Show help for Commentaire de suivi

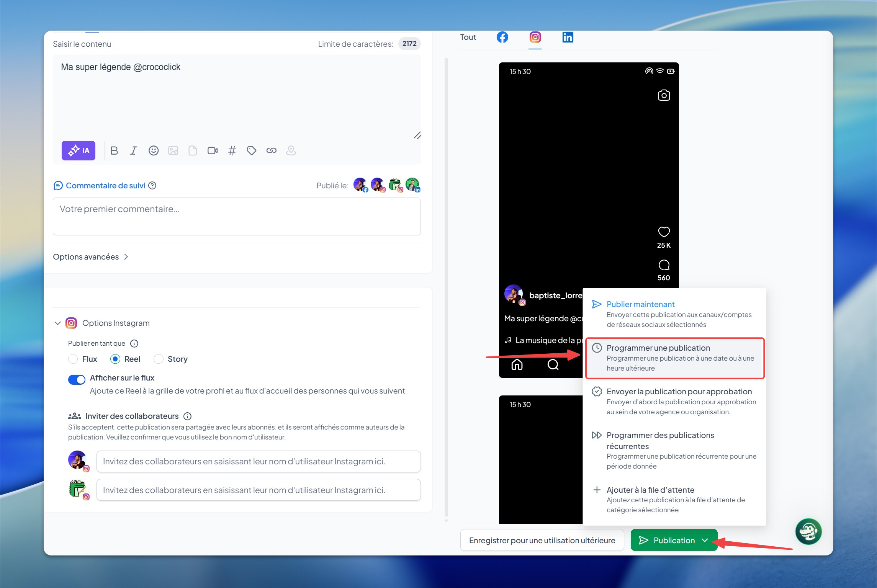click(152, 186)
